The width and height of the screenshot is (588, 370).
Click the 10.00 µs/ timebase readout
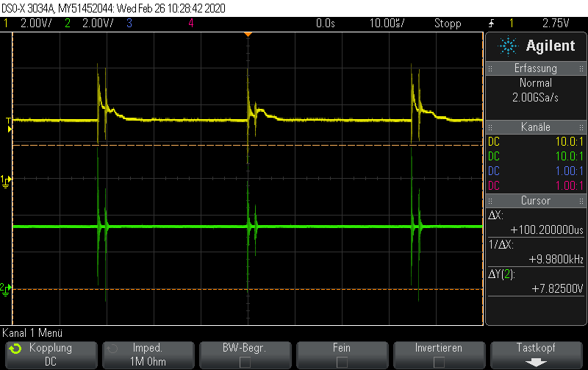pyautogui.click(x=387, y=24)
